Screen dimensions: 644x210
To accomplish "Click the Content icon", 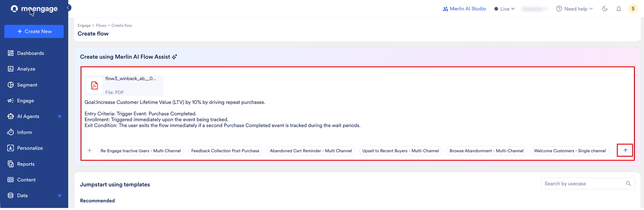I will 11,180.
